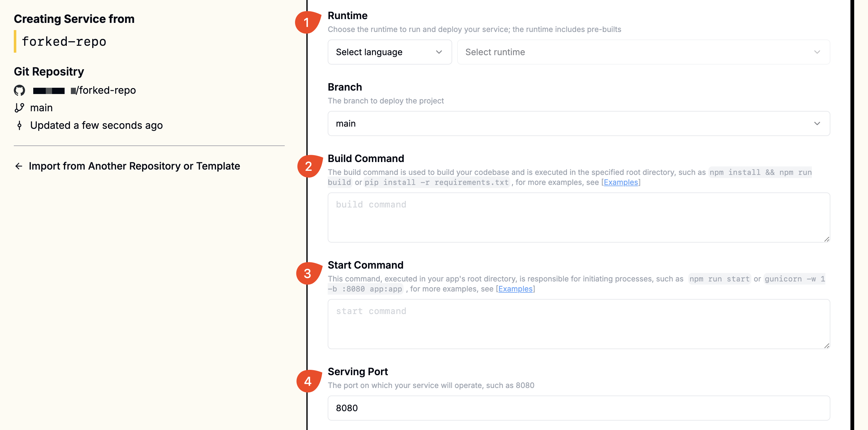Click Import from Another Repository or Template
This screenshot has height=430, width=868.
pos(134,166)
